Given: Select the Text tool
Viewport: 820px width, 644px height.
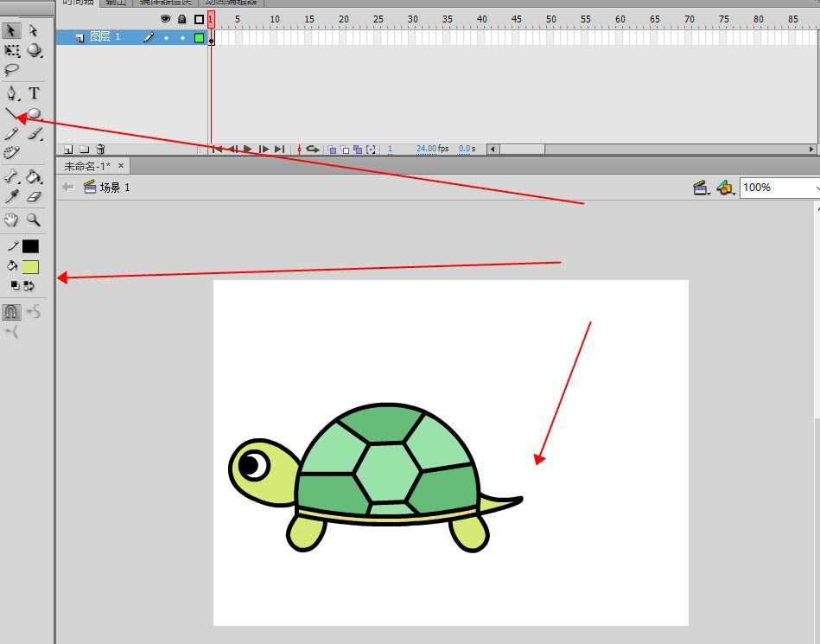Looking at the screenshot, I should point(34,93).
